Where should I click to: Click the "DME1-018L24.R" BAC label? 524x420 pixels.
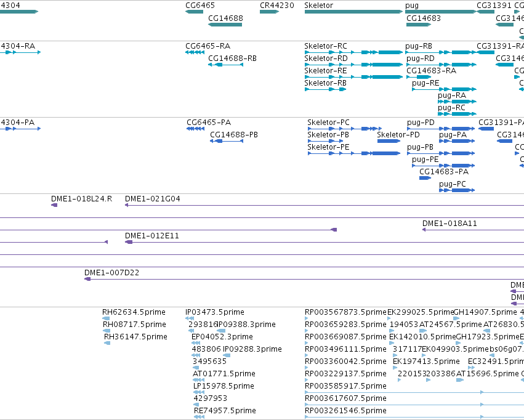click(81, 199)
